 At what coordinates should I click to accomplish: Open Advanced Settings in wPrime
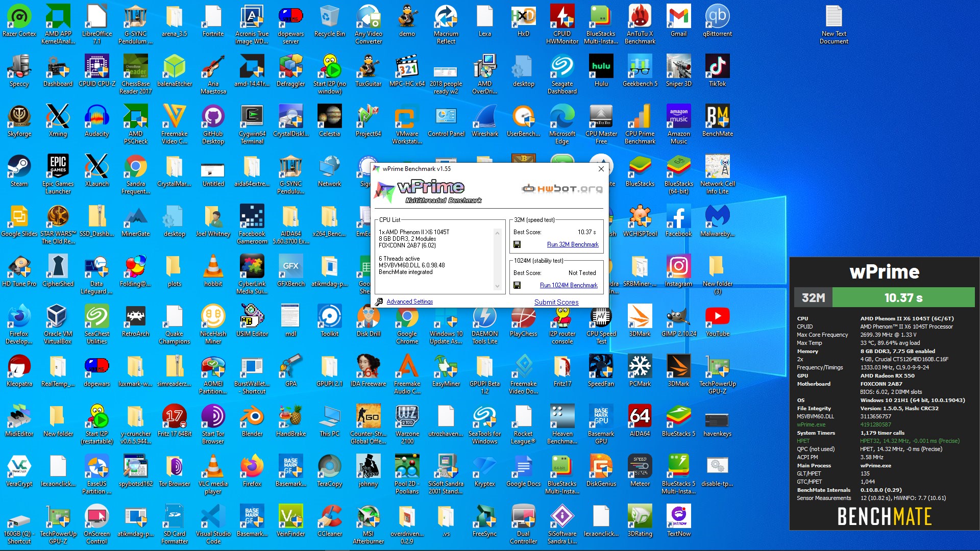(409, 302)
